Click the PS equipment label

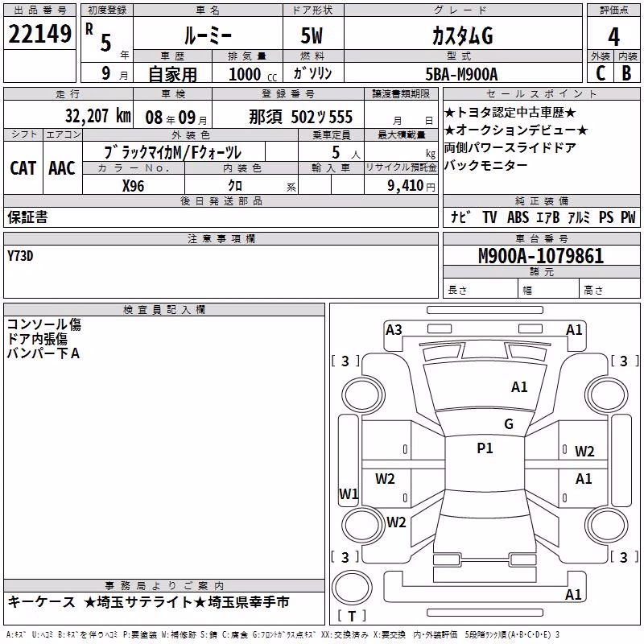click(606, 217)
